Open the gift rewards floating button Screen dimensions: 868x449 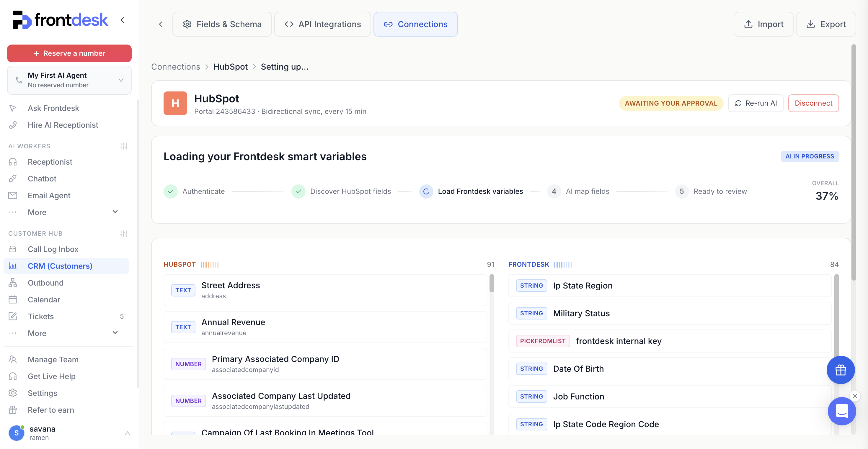click(x=840, y=370)
